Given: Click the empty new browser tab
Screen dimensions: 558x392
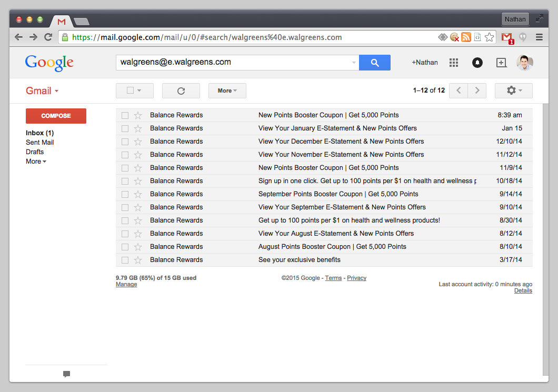Looking at the screenshot, I should click(82, 22).
